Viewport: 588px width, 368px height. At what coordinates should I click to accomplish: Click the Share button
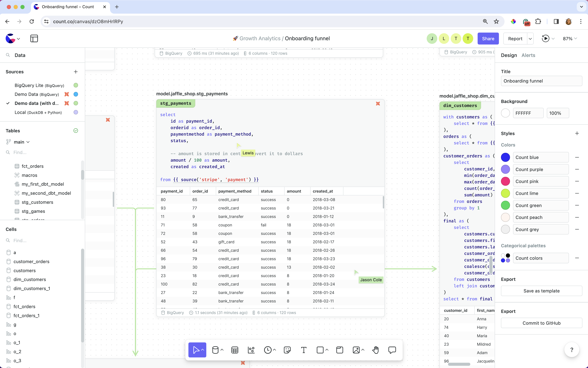click(488, 39)
